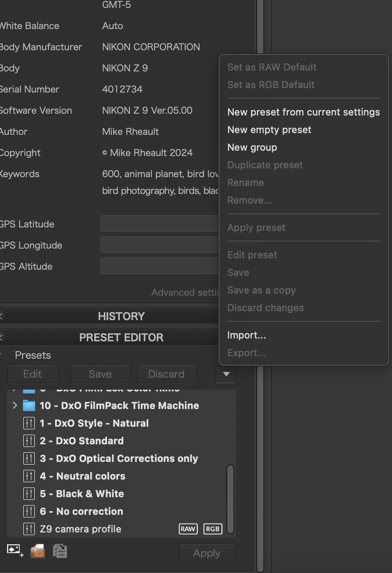Choose New group from the context menu
This screenshot has width=392, height=573.
252,147
